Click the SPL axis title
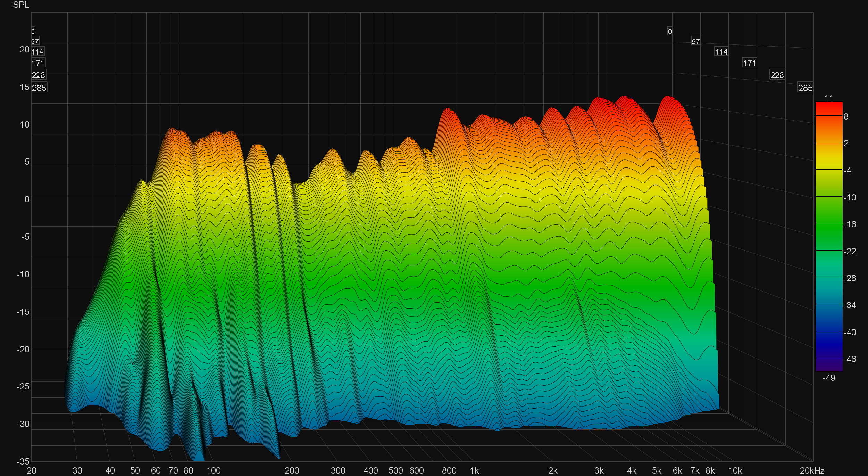 pos(21,5)
